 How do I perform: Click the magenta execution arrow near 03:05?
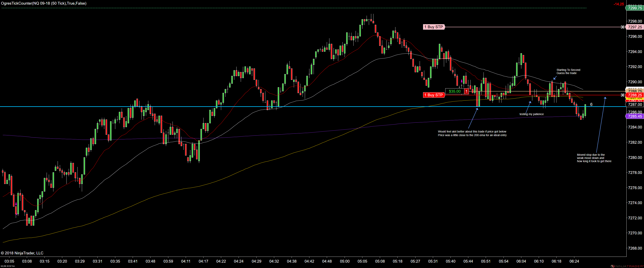point(16,204)
